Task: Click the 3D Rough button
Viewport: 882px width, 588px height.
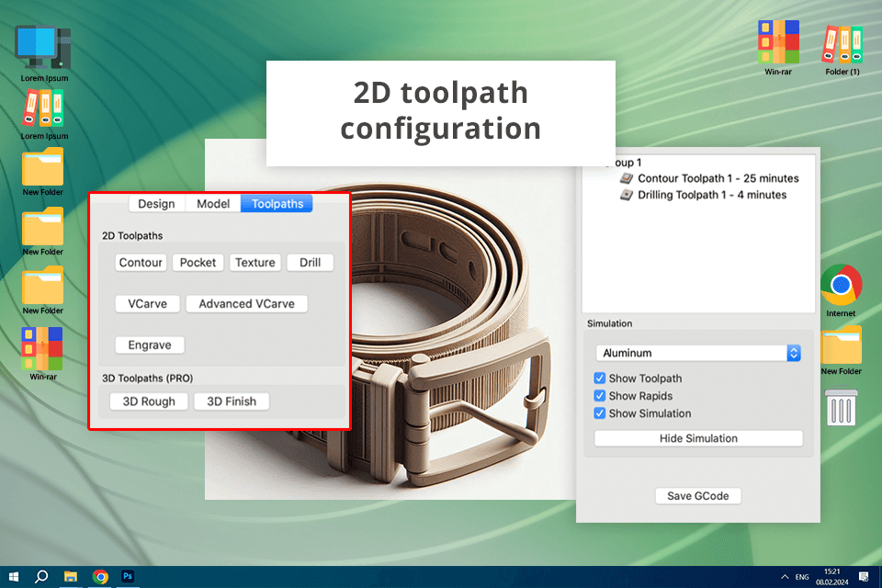Action: pyautogui.click(x=149, y=401)
